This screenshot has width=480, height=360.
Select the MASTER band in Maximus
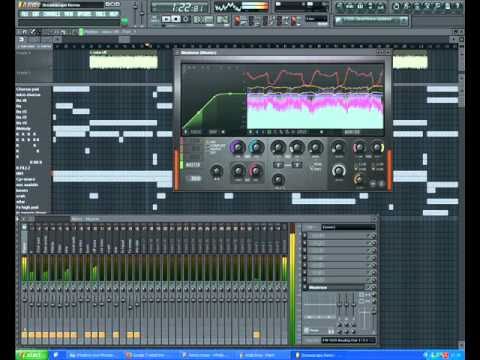tap(193, 165)
